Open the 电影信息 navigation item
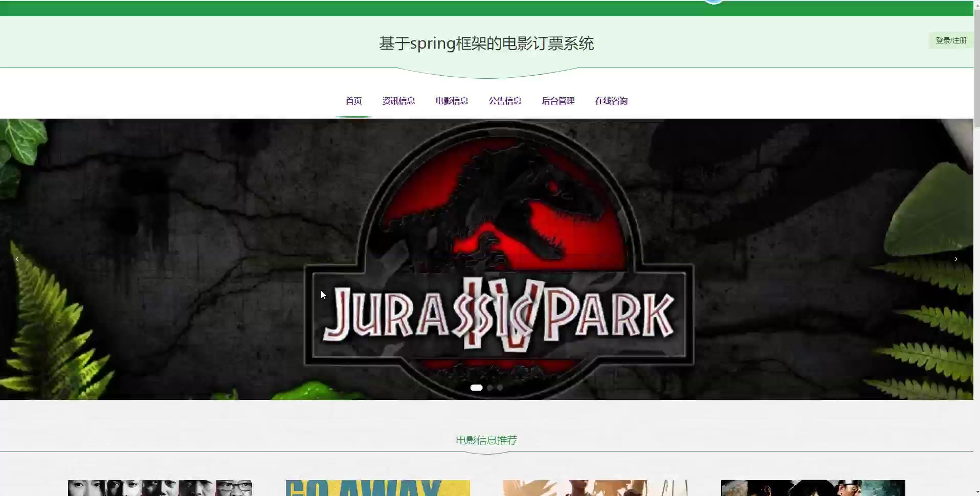Image resolution: width=980 pixels, height=496 pixels. (452, 101)
